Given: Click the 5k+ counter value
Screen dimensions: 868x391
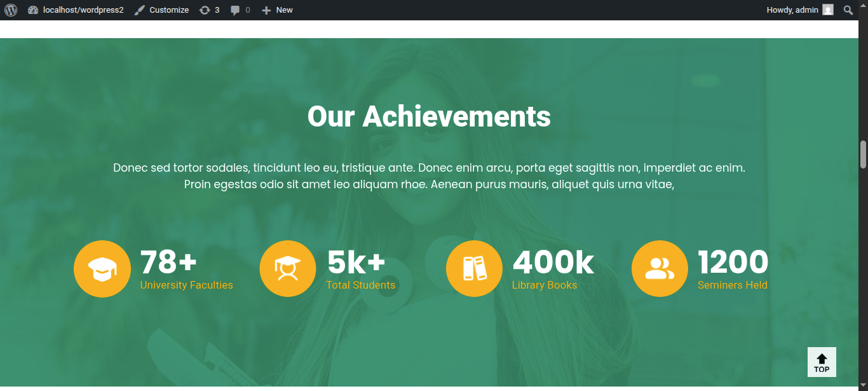Looking at the screenshot, I should tap(356, 262).
